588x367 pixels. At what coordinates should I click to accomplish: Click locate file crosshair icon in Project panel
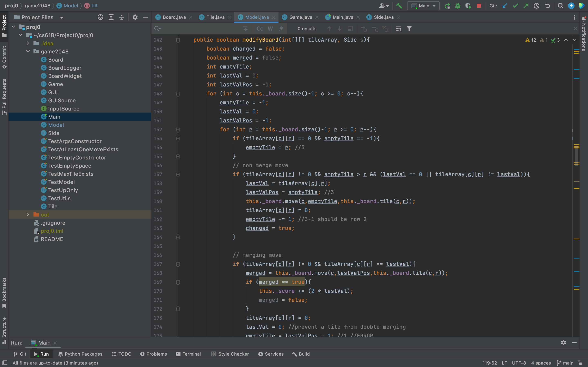[100, 17]
